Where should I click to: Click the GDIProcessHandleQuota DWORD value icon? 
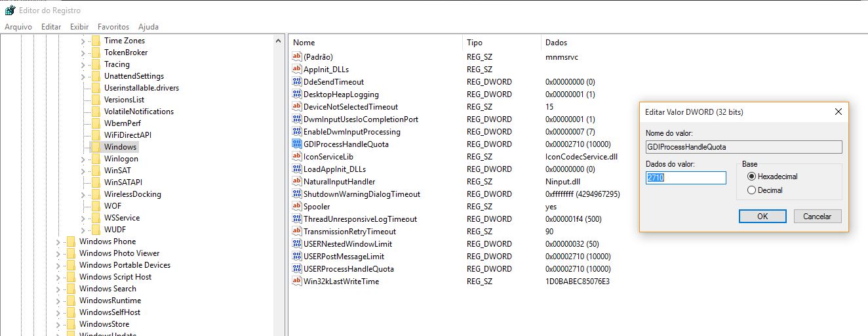pyautogui.click(x=297, y=144)
